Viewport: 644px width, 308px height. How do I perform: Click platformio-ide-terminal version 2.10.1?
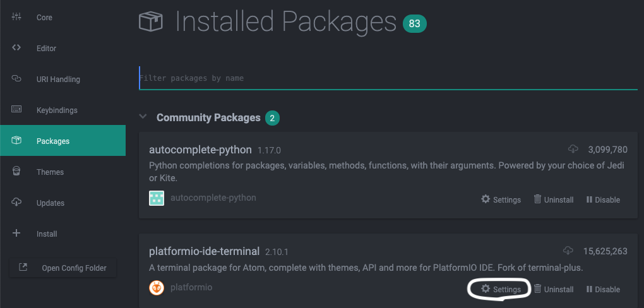coord(277,252)
